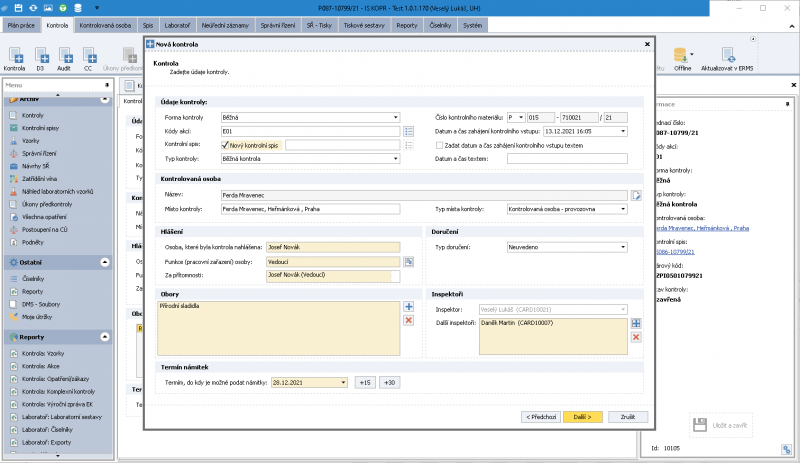Enable Zadat datum a čas textem checkbox
Viewport: 800px width, 463px height.
tap(439, 145)
